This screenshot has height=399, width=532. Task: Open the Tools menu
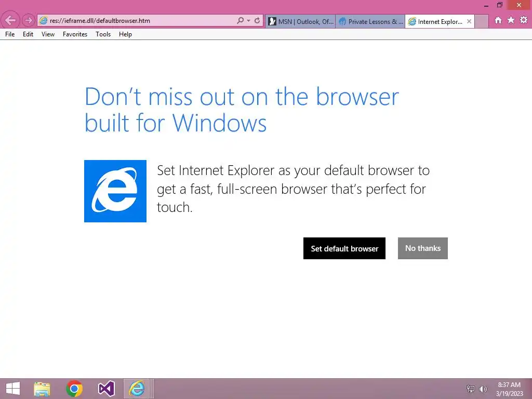[x=103, y=34]
